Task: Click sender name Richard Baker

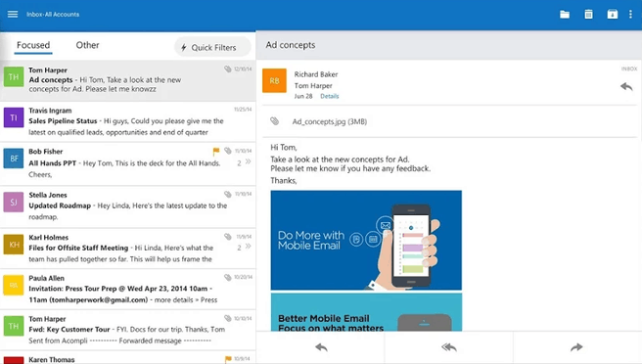Action: pos(316,74)
